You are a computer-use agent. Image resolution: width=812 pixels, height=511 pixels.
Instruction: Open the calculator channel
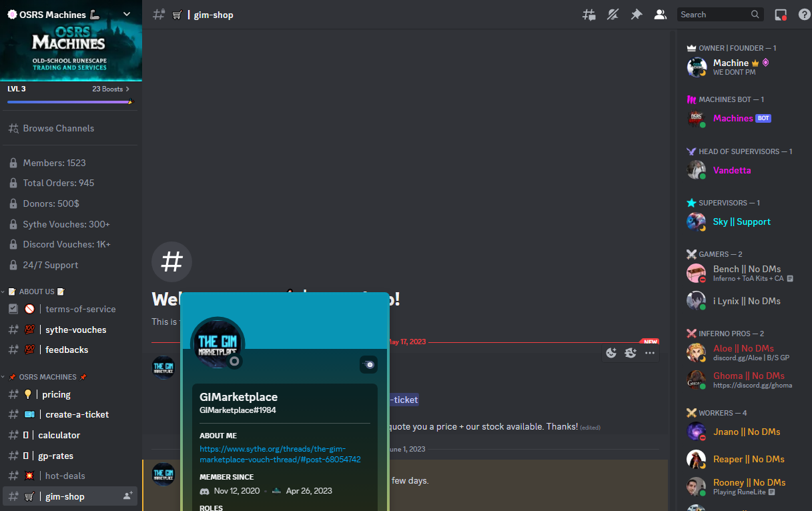pyautogui.click(x=71, y=435)
